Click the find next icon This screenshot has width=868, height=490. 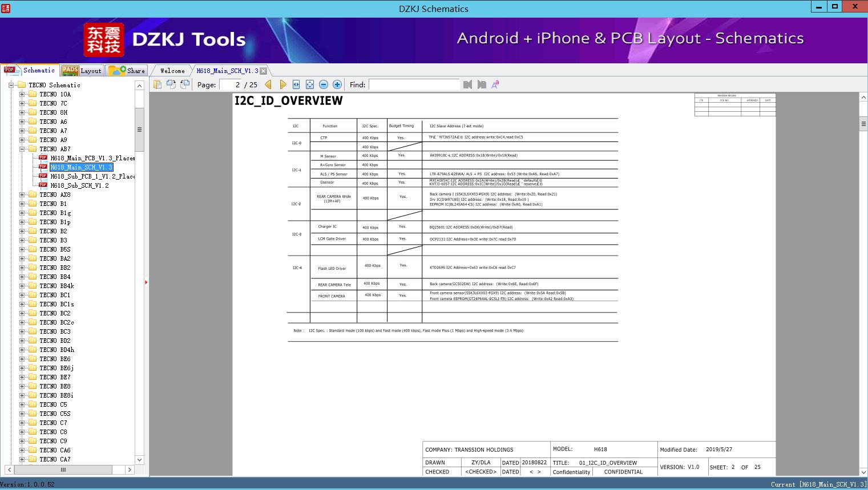coord(482,84)
